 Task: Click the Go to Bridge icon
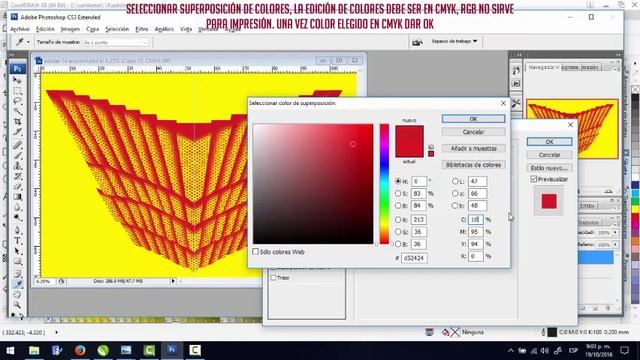pyautogui.click(x=417, y=42)
